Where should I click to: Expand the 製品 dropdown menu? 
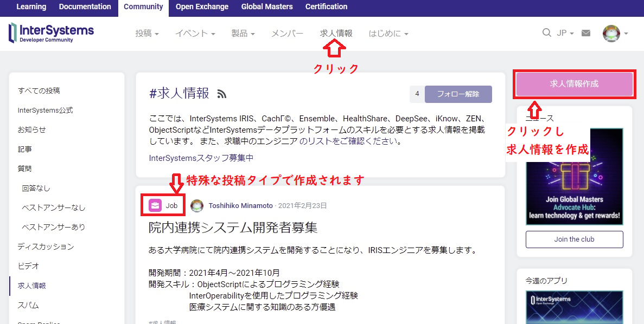coord(243,34)
